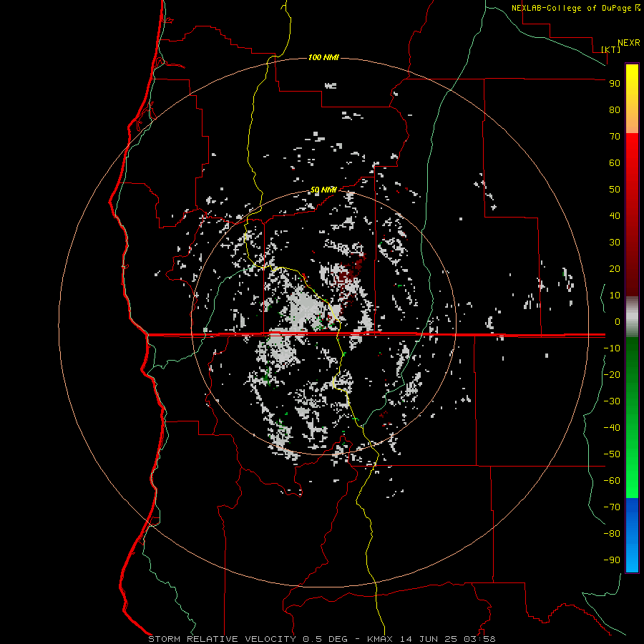Click the 60 value on the velocity scale
644x644 pixels.
point(615,163)
